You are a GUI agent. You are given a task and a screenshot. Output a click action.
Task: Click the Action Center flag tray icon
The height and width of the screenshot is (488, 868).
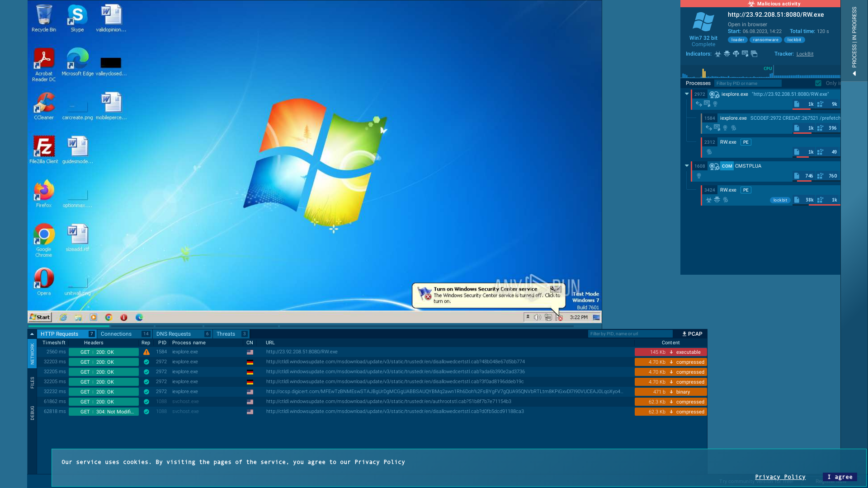(559, 317)
